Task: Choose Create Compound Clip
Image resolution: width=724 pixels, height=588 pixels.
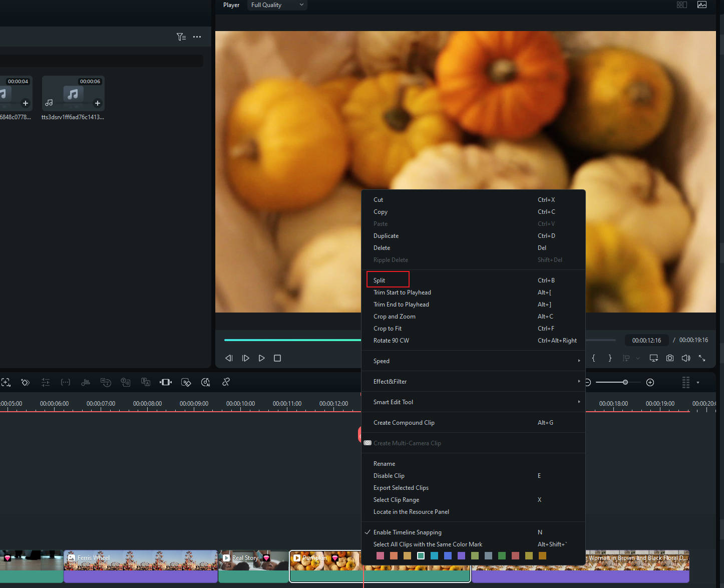Action: pyautogui.click(x=473, y=423)
